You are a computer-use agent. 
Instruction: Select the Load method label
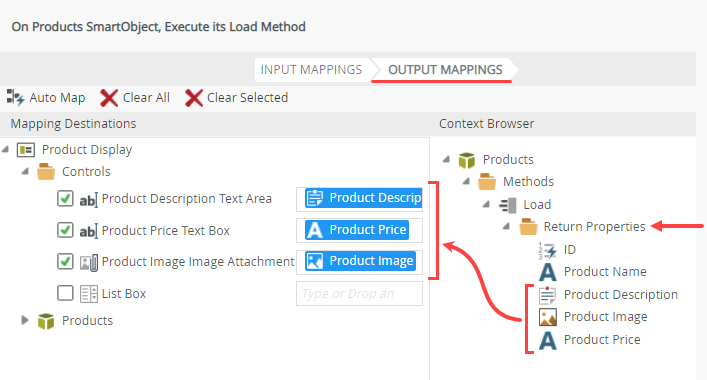click(537, 205)
